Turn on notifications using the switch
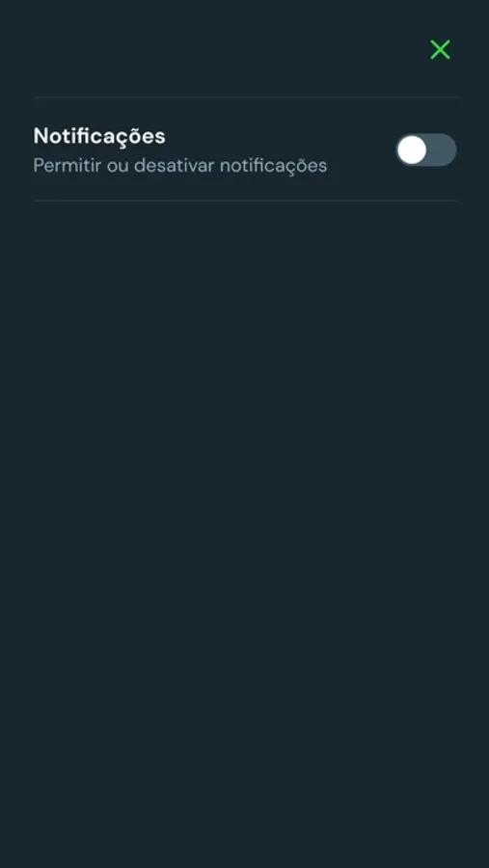Screen dimensions: 489x868 (x=426, y=150)
